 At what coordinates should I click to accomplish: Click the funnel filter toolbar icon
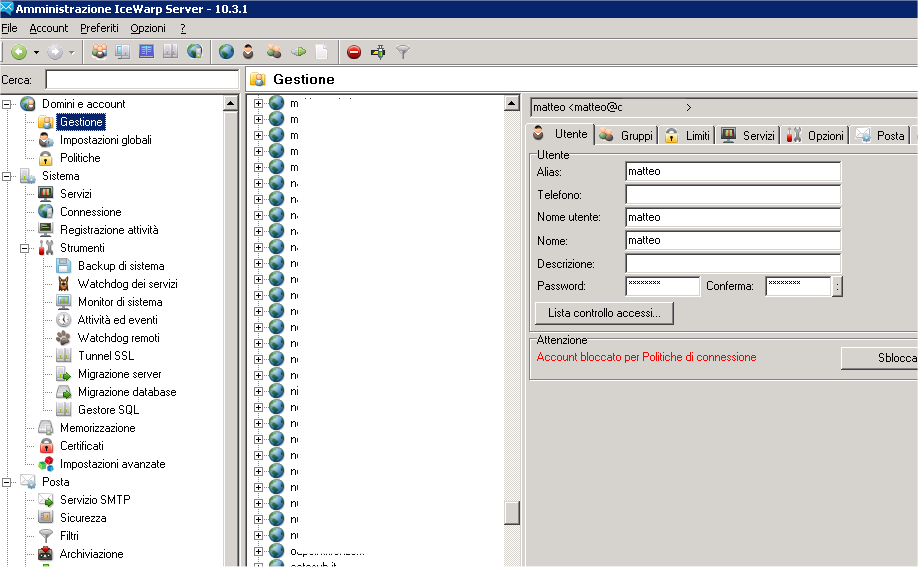point(403,52)
